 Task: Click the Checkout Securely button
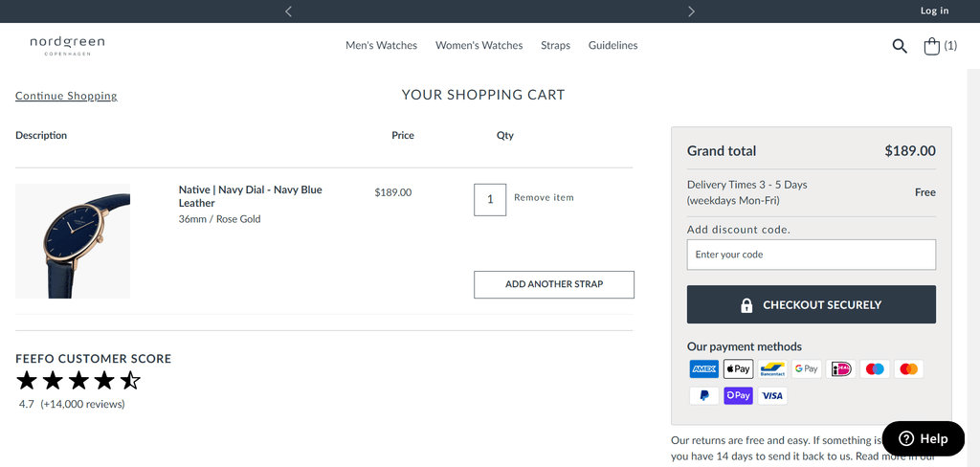tap(812, 304)
